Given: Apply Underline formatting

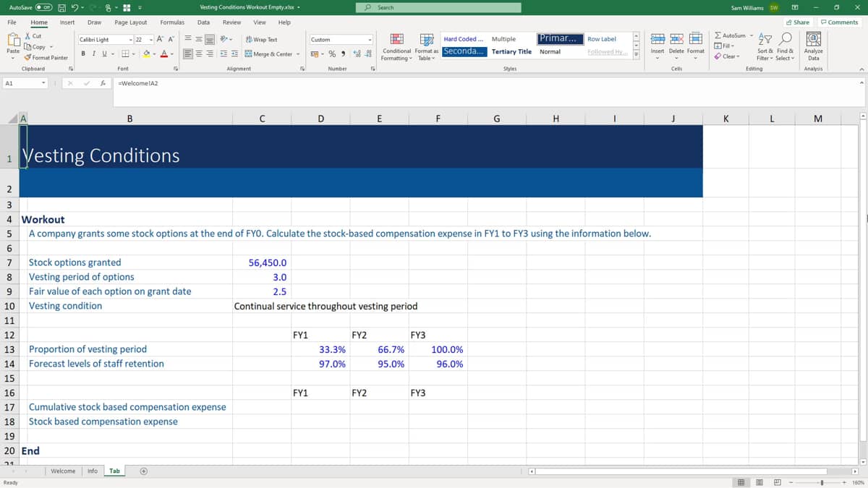Looking at the screenshot, I should 104,54.
